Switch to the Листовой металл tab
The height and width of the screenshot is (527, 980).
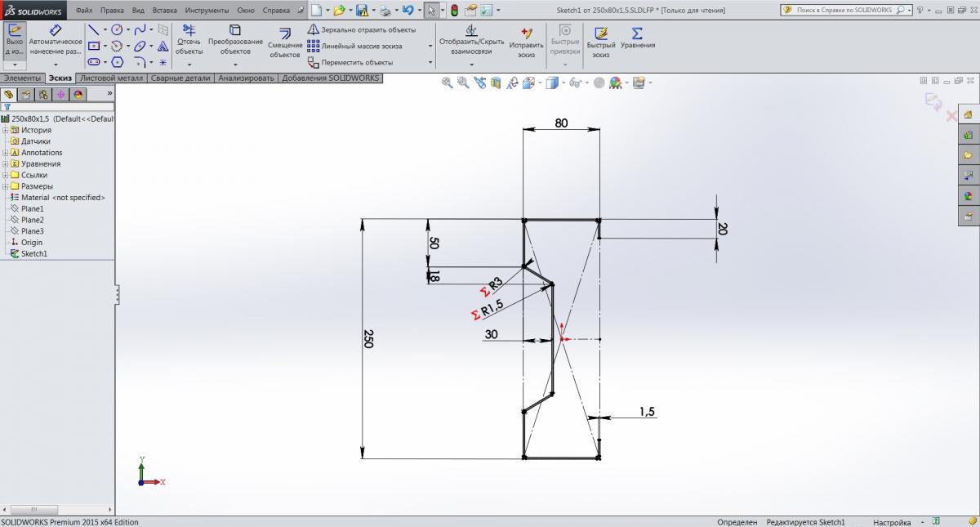[112, 78]
